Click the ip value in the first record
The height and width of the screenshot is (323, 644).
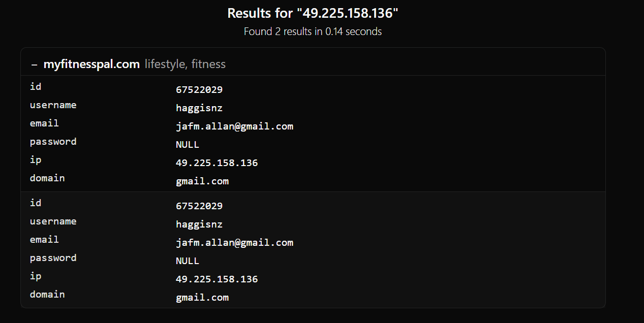click(217, 163)
